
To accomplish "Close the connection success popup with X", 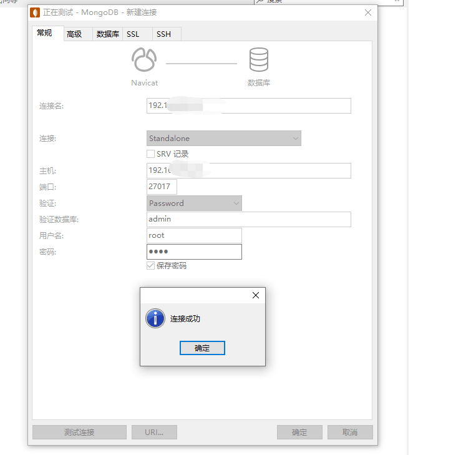I will pos(255,296).
